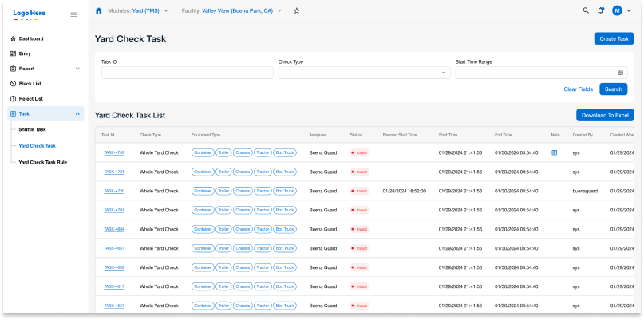Click the Created By column header
This screenshot has height=320, width=644.
[x=583, y=135]
